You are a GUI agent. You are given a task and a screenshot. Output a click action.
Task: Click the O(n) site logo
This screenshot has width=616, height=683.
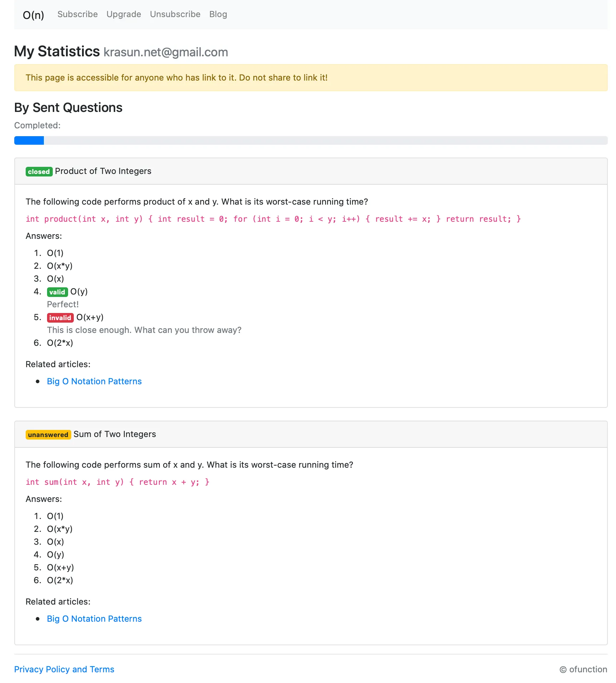click(x=33, y=15)
